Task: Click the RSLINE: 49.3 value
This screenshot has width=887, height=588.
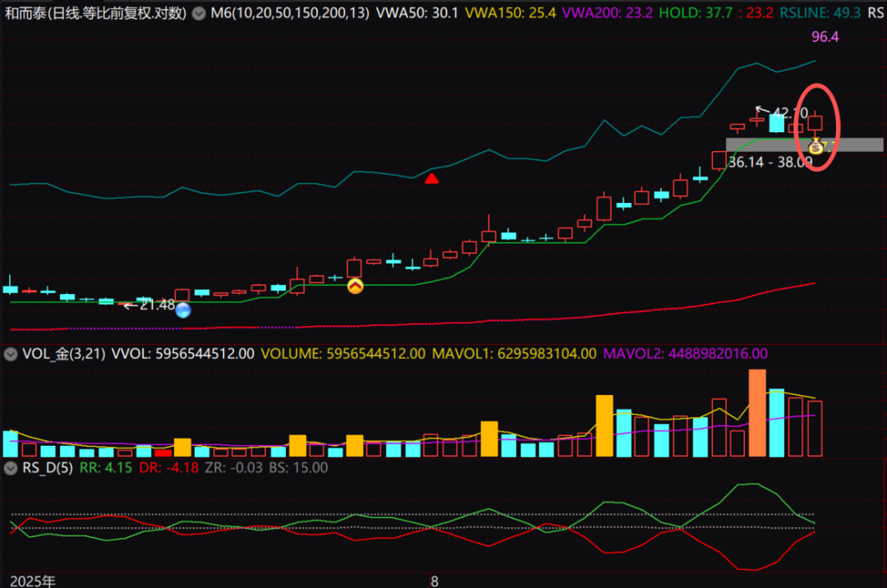Action: (820, 13)
